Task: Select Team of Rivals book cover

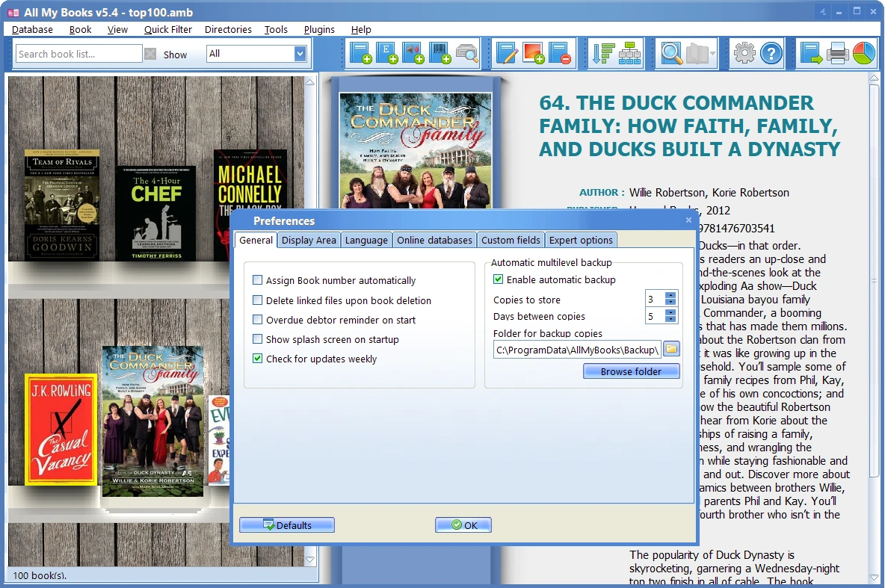Action: click(61, 204)
